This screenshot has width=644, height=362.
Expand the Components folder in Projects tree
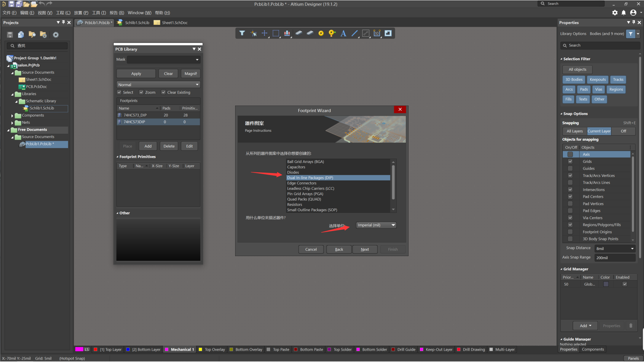click(x=12, y=116)
